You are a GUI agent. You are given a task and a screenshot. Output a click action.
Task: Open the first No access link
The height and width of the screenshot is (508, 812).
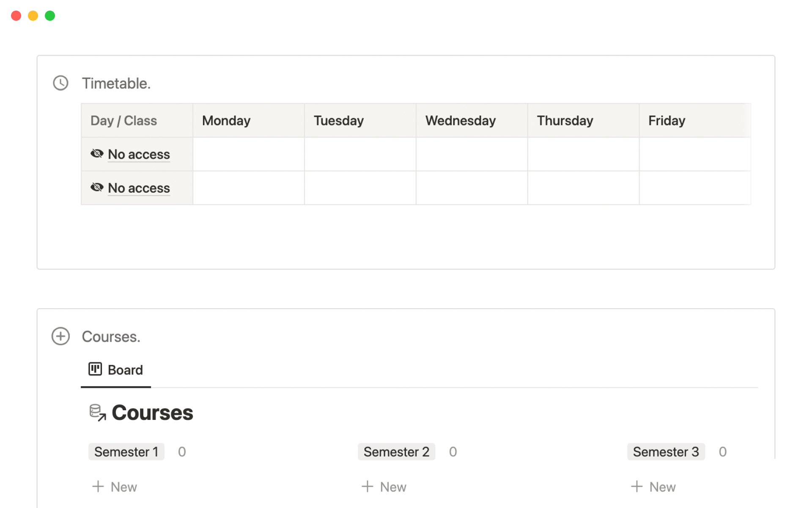point(139,155)
